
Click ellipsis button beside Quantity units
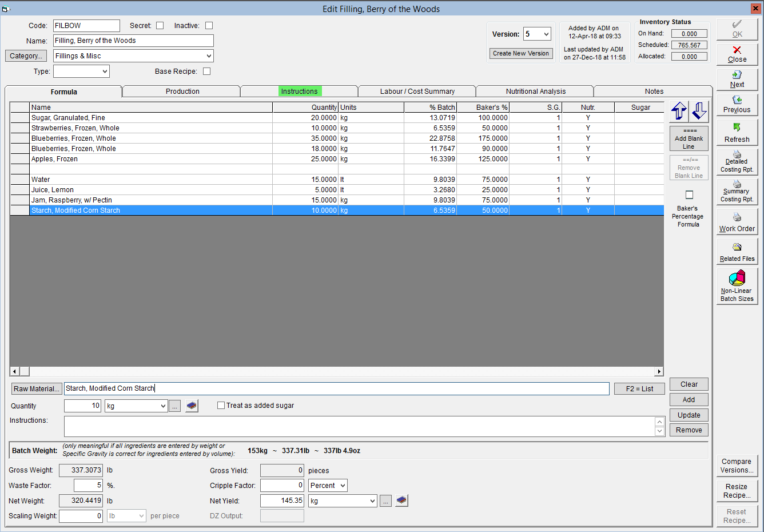(175, 406)
